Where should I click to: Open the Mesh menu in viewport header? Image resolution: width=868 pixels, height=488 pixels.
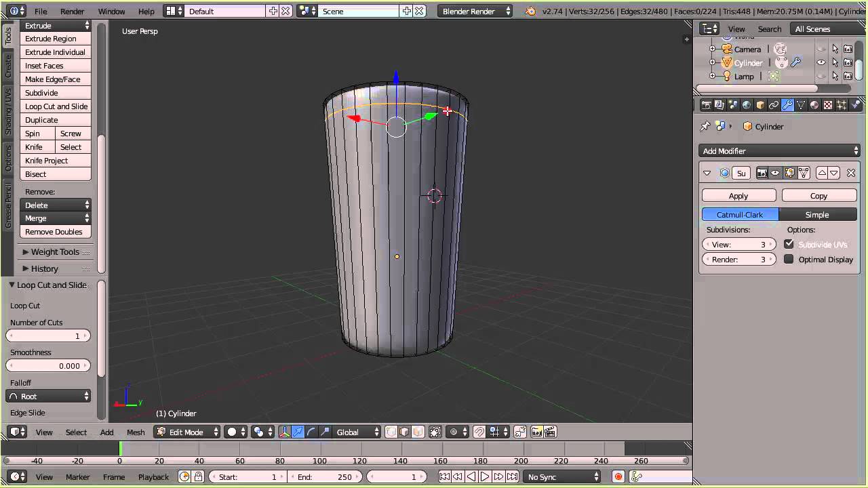(136, 432)
